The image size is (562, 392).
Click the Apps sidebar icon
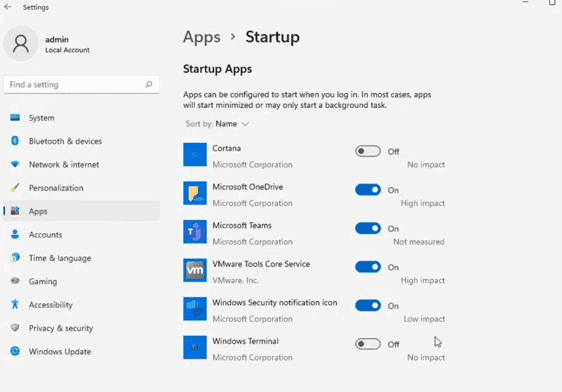point(15,210)
